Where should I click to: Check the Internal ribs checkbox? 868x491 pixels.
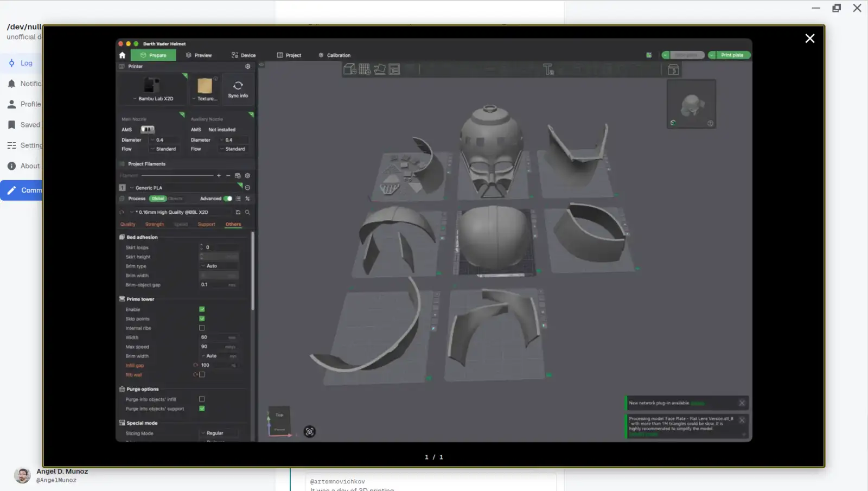pyautogui.click(x=202, y=328)
